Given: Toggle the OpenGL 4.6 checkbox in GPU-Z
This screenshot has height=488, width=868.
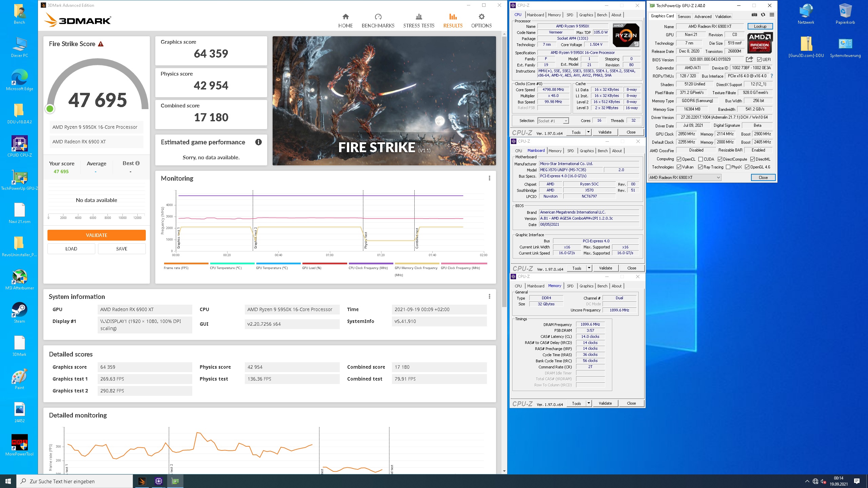Looking at the screenshot, I should (x=747, y=167).
